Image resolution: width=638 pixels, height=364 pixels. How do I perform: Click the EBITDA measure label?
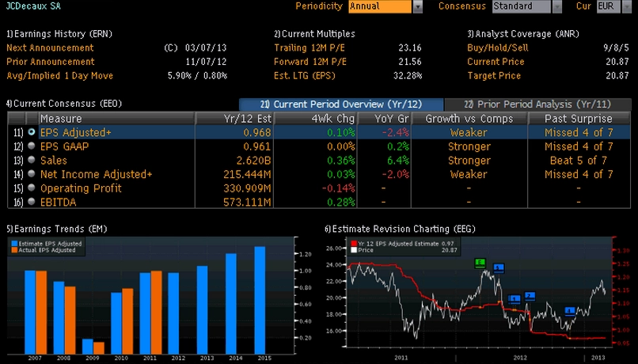58,202
